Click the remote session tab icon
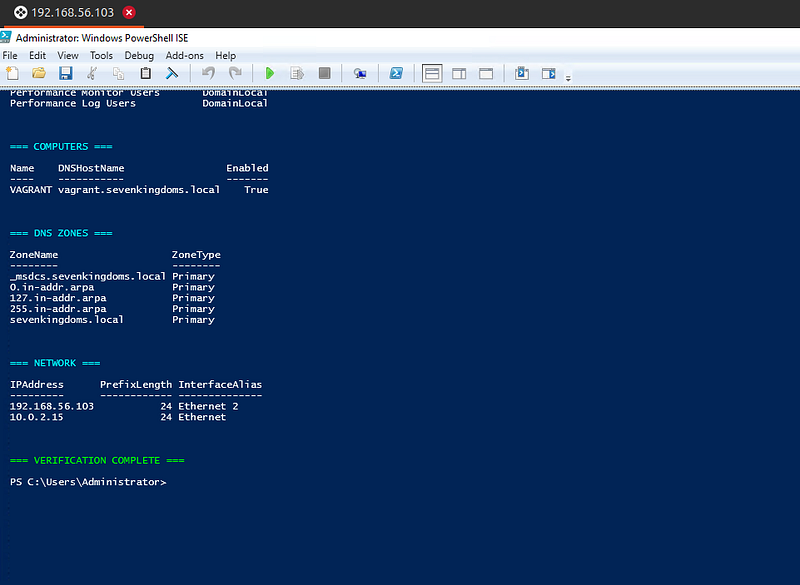 20,12
